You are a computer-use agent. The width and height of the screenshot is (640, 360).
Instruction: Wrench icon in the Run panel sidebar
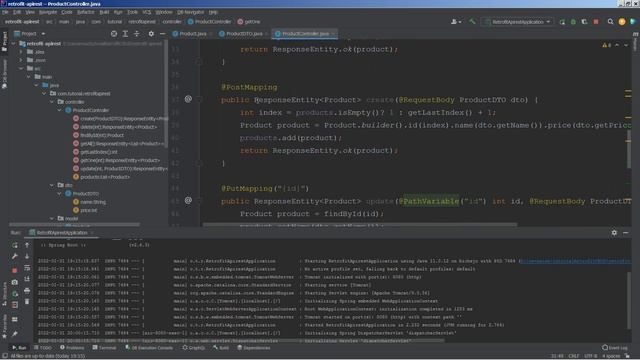pyautogui.click(x=15, y=256)
